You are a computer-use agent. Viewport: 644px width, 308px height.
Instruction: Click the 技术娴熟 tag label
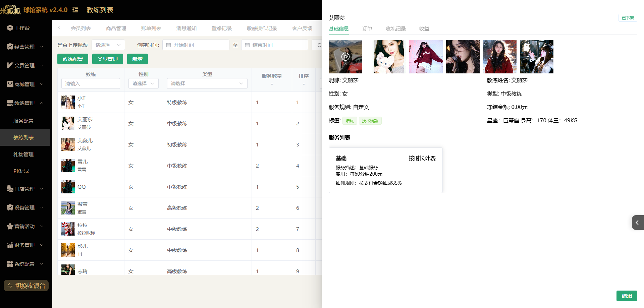370,121
